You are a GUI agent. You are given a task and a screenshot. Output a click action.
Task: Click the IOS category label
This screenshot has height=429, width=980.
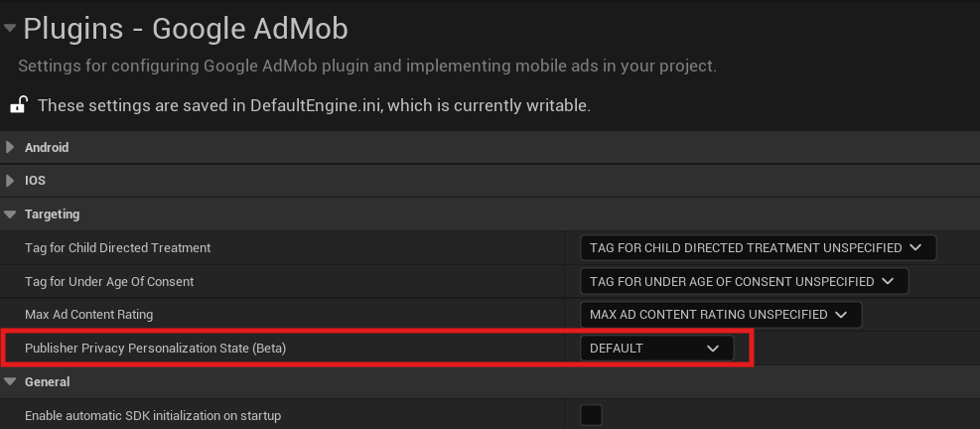point(35,181)
